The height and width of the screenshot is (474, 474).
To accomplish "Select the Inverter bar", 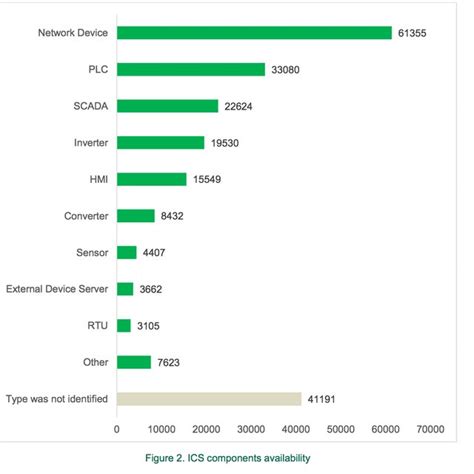I will (x=160, y=143).
